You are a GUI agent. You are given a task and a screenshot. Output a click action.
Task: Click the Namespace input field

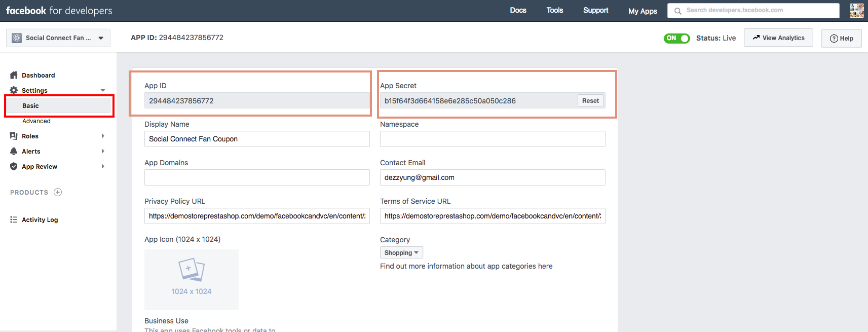point(493,139)
